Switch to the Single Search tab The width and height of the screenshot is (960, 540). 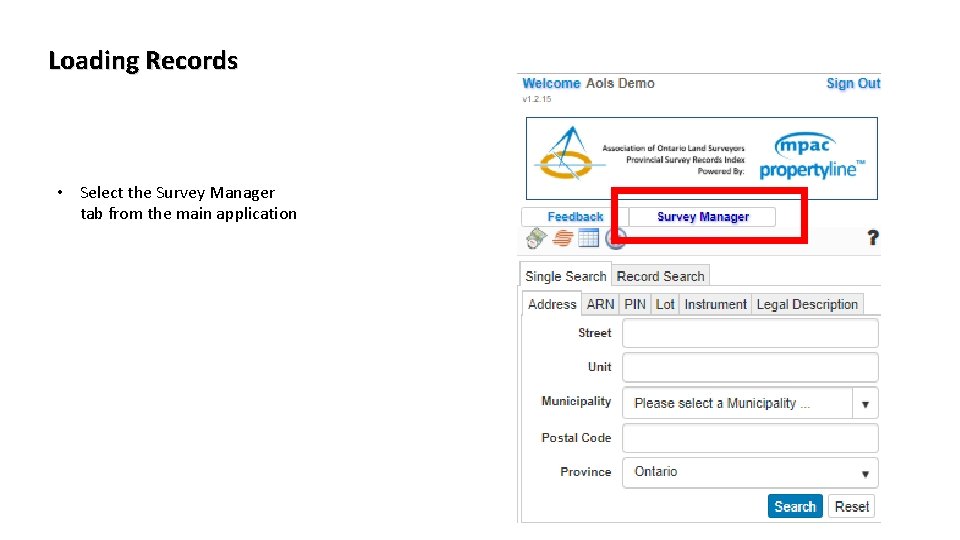[565, 276]
